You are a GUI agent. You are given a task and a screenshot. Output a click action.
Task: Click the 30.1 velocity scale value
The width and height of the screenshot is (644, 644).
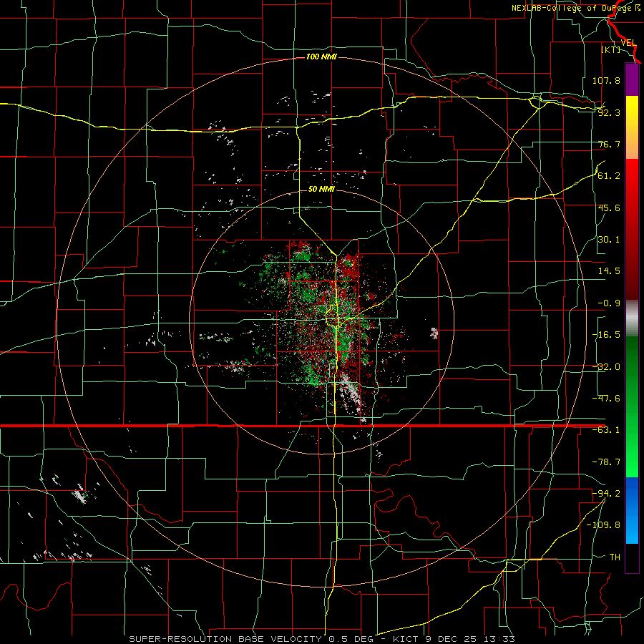(609, 240)
